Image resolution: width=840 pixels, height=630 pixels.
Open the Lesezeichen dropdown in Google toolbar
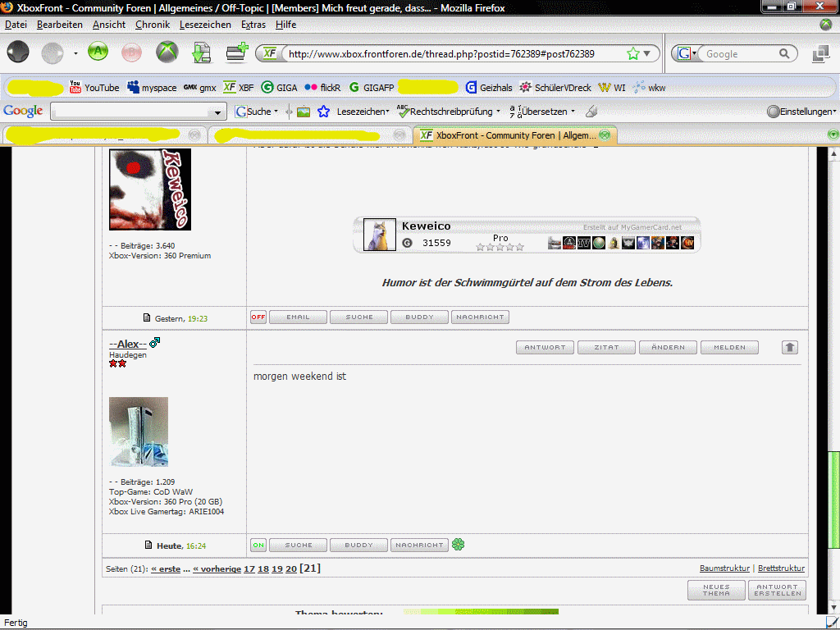click(x=362, y=112)
